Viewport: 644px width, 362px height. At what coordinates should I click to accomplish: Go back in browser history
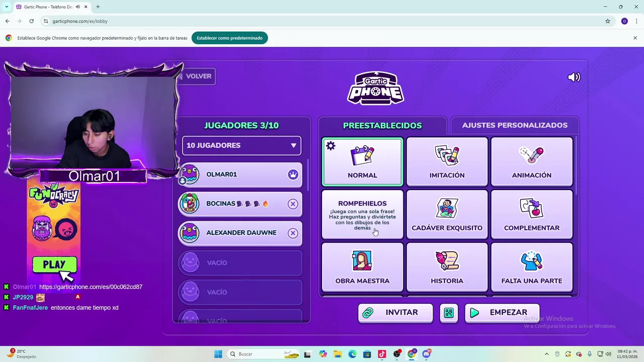click(x=7, y=21)
